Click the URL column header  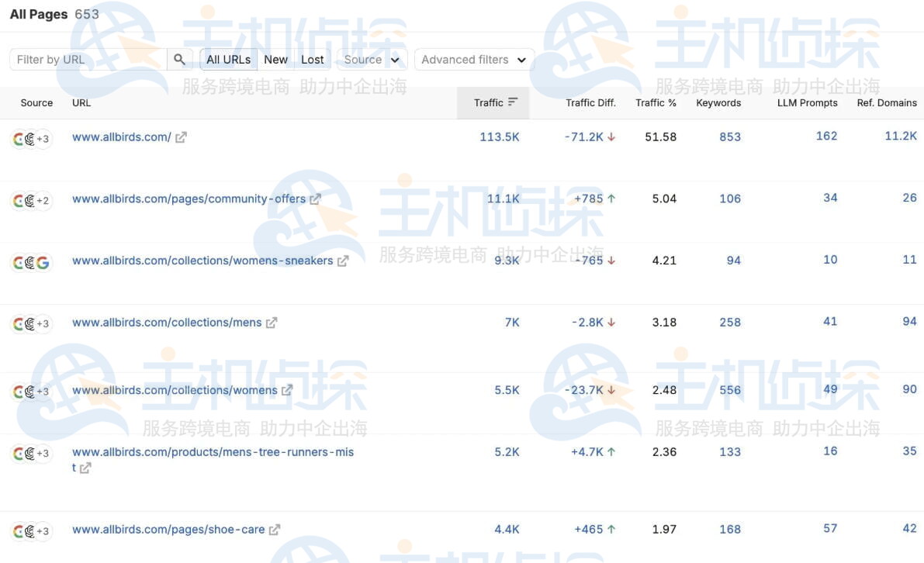pos(81,102)
